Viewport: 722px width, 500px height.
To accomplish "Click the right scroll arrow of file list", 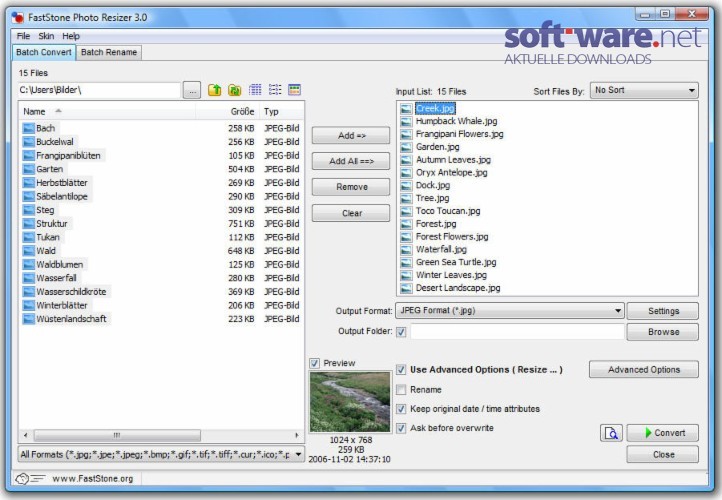I will point(297,435).
